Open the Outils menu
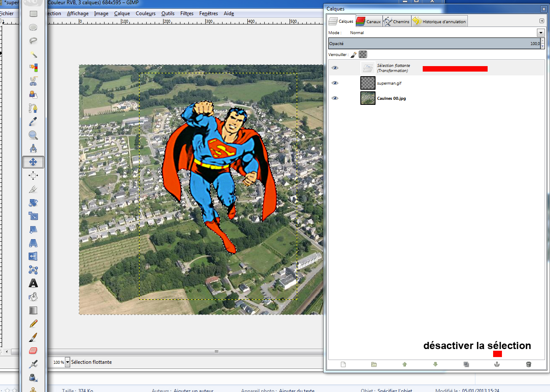This screenshot has height=392, width=550. coord(168,13)
